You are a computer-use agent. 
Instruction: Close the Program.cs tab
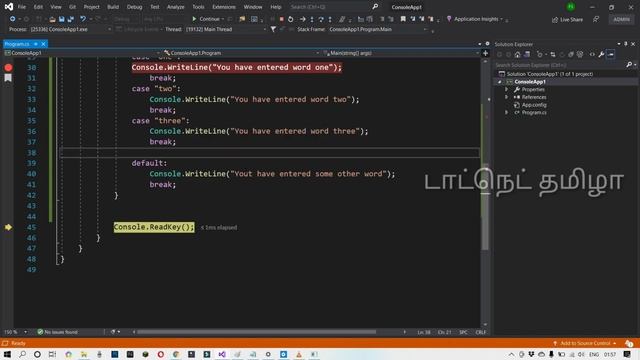[43, 44]
